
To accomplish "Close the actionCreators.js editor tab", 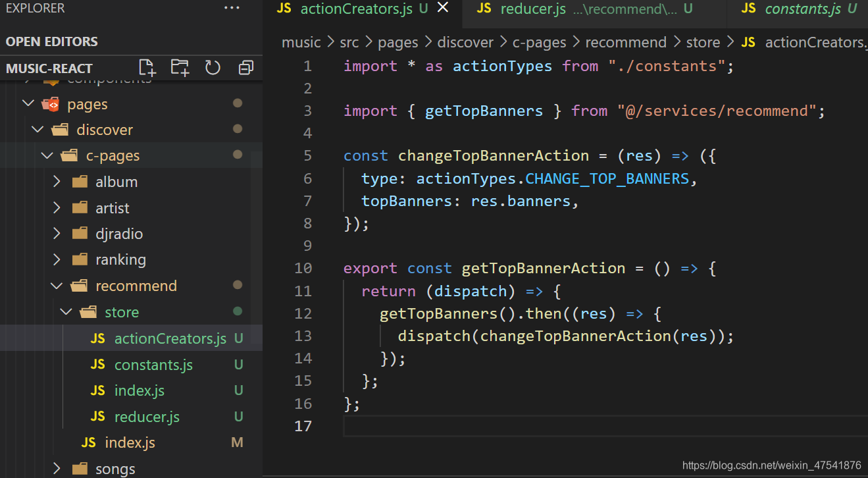I will tap(443, 8).
